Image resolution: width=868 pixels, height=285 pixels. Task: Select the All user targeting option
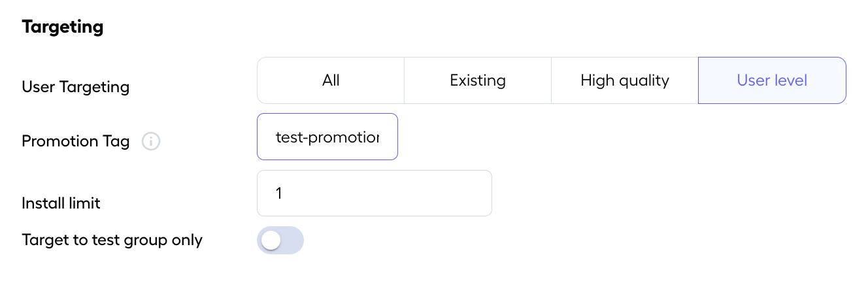[331, 80]
